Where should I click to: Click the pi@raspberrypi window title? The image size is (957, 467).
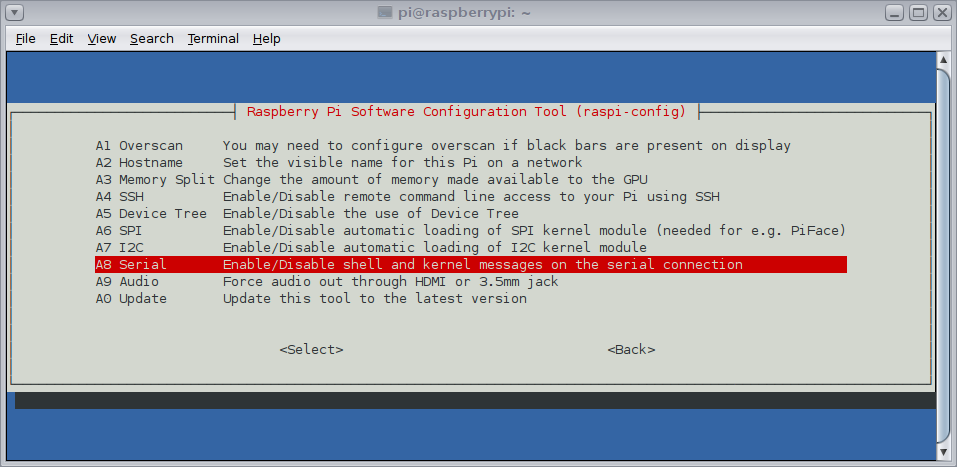tap(464, 13)
